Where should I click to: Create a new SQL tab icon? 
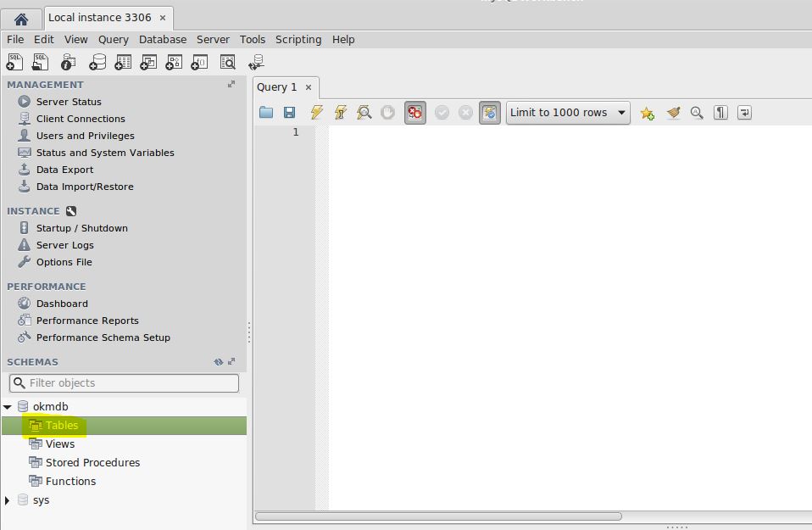(14, 62)
